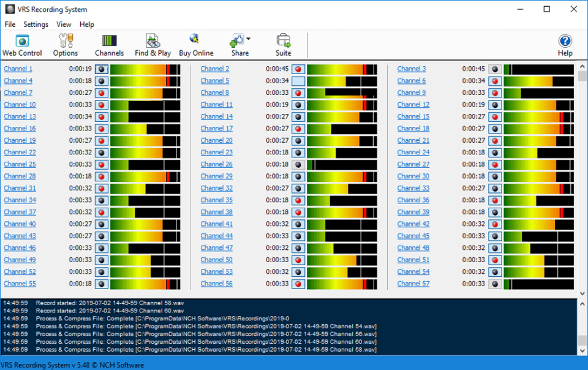Start recording on Channel 11
The width and height of the screenshot is (588, 370).
click(x=298, y=104)
